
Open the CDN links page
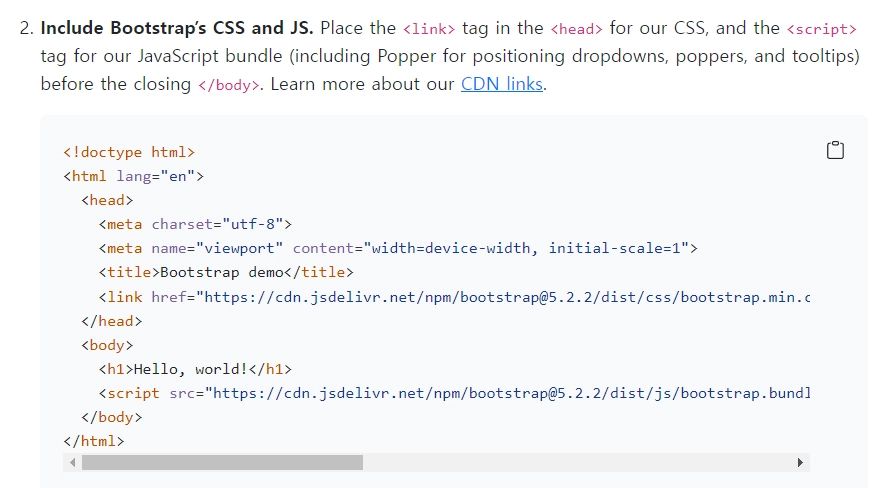(502, 84)
